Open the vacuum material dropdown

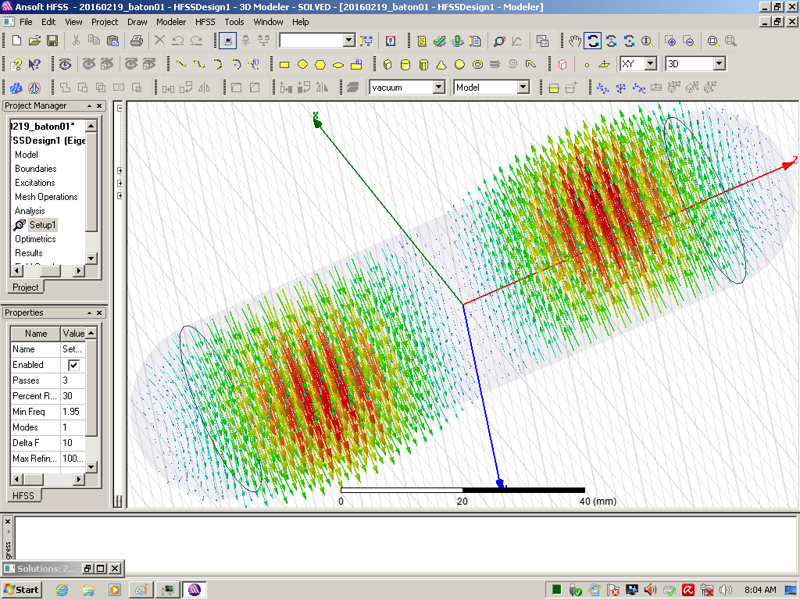438,88
